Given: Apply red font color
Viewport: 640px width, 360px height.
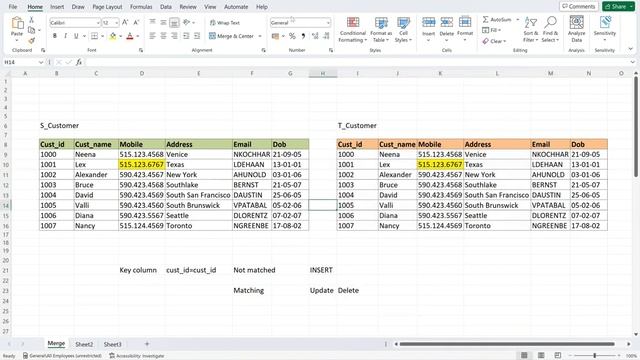Looking at the screenshot, I should pyautogui.click(x=130, y=36).
